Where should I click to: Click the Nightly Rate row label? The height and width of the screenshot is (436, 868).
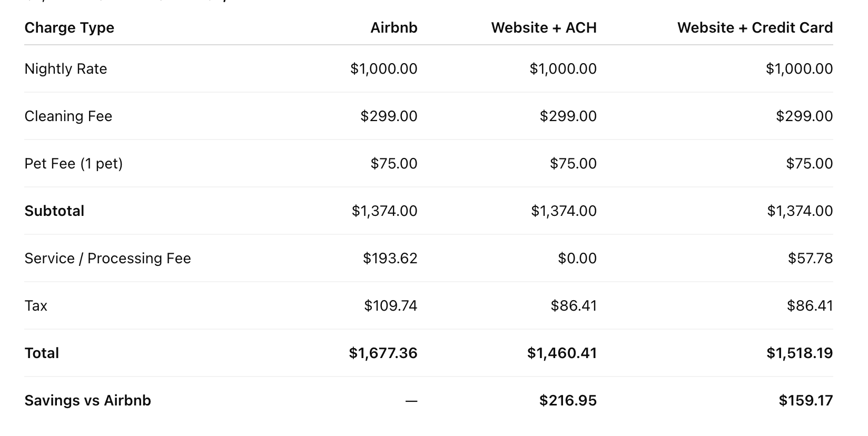[x=66, y=69]
